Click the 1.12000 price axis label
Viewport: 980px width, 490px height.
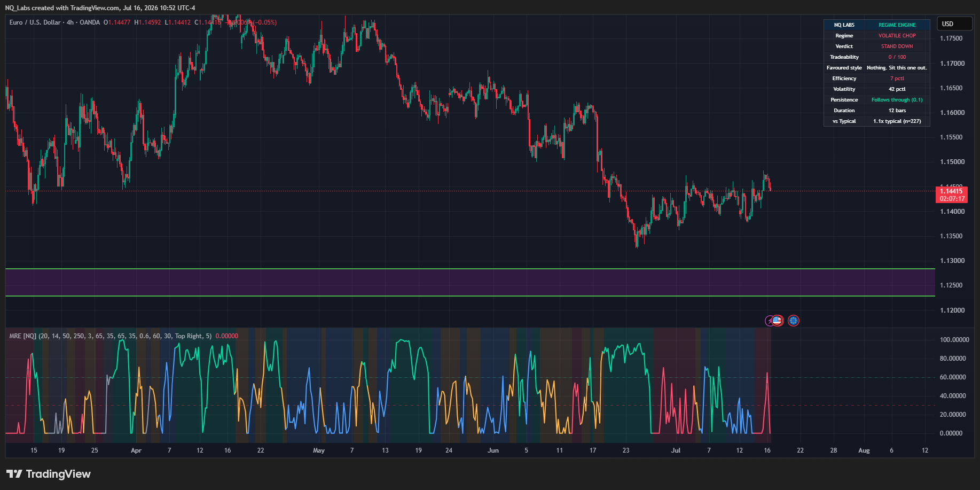click(x=952, y=310)
